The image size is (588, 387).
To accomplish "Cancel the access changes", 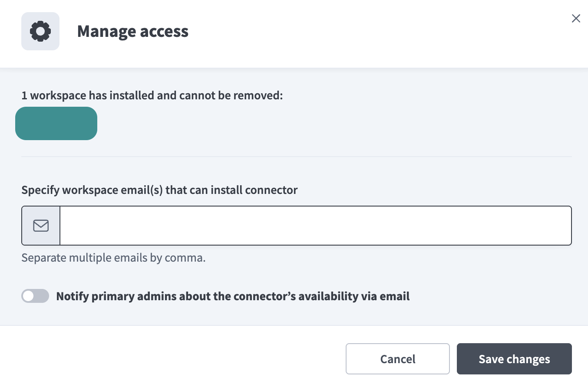I will click(x=397, y=359).
